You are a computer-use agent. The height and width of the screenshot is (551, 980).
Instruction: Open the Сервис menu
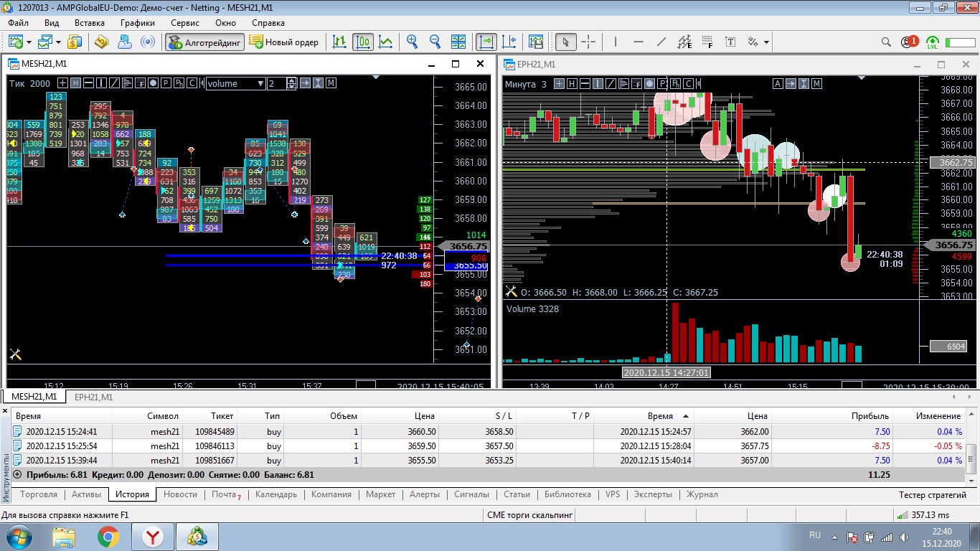tap(185, 23)
